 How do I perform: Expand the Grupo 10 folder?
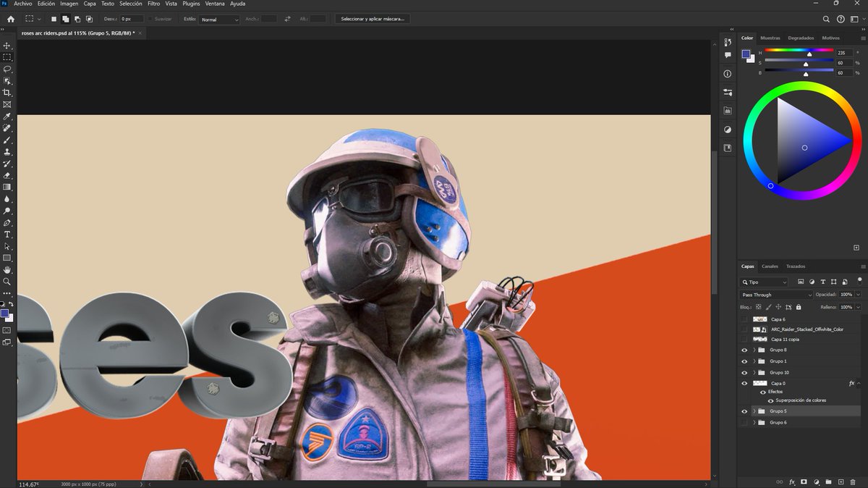click(754, 372)
